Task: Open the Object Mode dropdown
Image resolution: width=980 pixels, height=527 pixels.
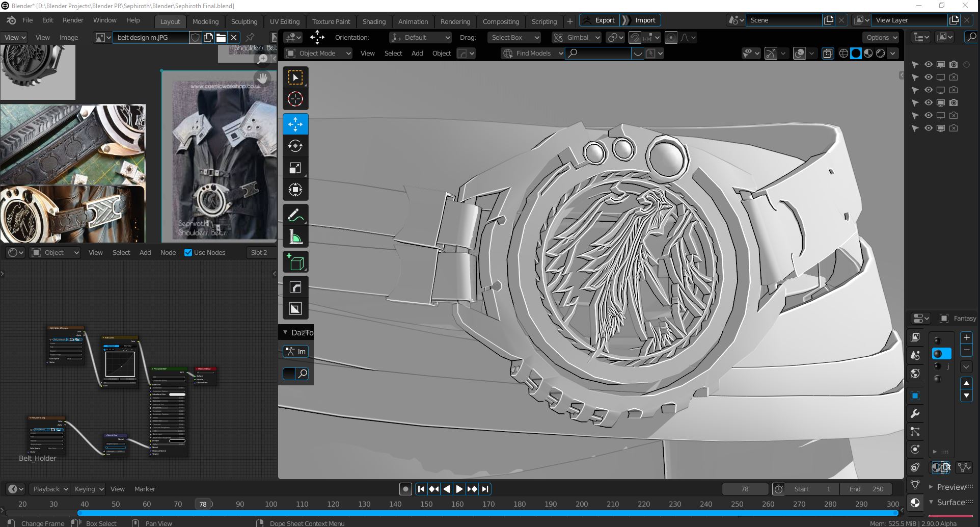Action: pos(318,53)
